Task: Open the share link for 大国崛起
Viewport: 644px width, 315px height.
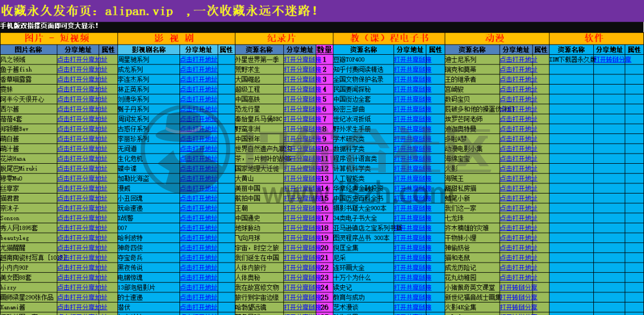Action: coord(302,79)
